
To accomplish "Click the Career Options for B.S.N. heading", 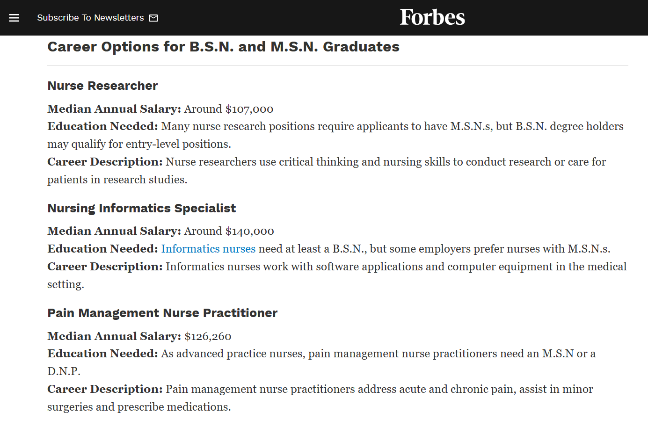I will 223,47.
